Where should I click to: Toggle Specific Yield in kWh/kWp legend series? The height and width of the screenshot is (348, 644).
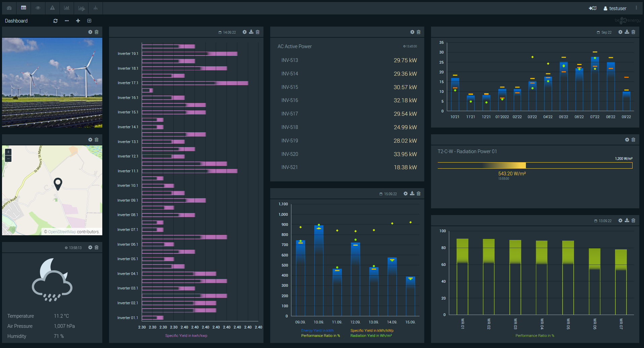[x=372, y=330]
